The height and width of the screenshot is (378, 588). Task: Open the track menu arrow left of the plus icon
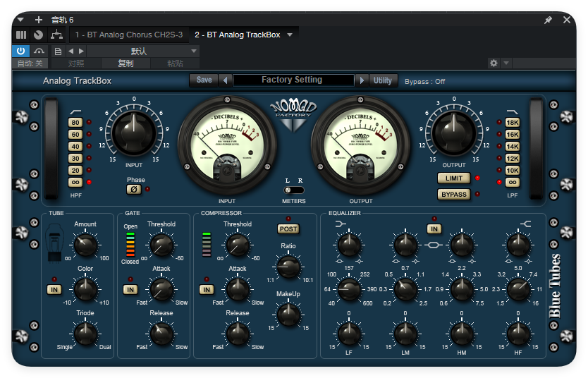(x=20, y=20)
